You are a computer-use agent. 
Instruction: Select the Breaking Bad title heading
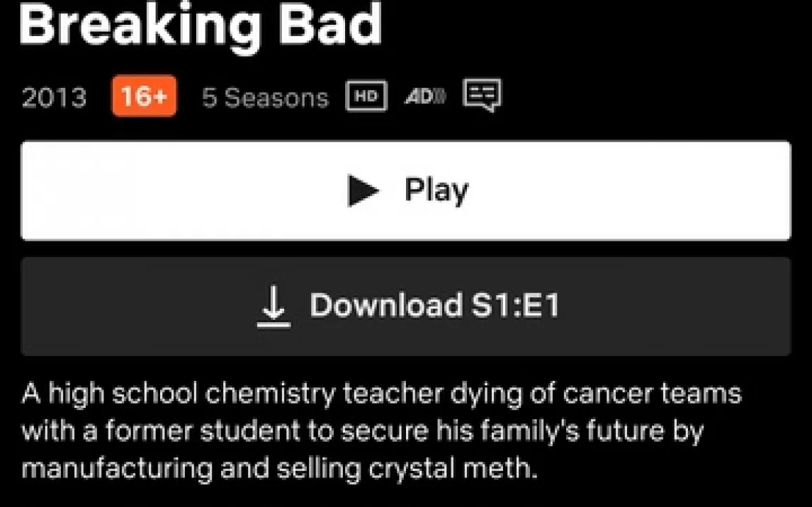[201, 25]
